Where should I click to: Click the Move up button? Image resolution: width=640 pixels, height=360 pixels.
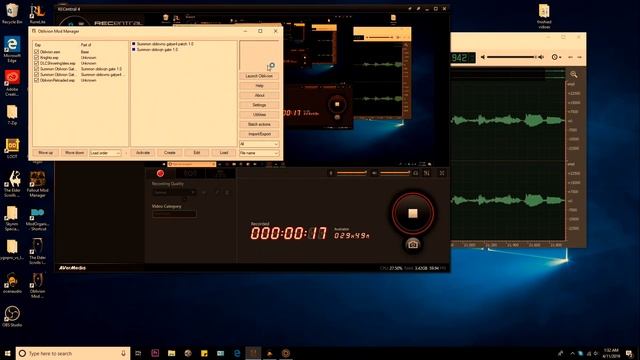(46, 153)
